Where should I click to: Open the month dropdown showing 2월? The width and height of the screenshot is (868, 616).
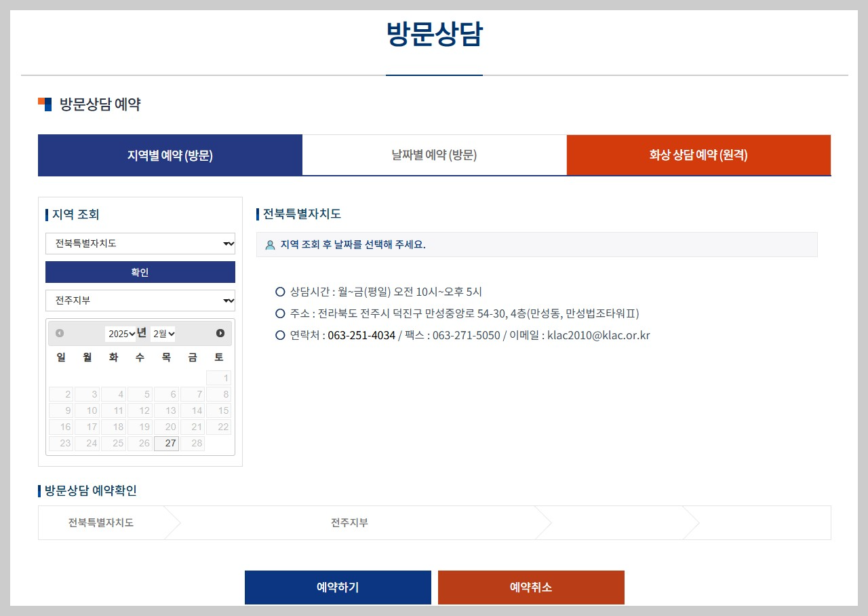163,334
